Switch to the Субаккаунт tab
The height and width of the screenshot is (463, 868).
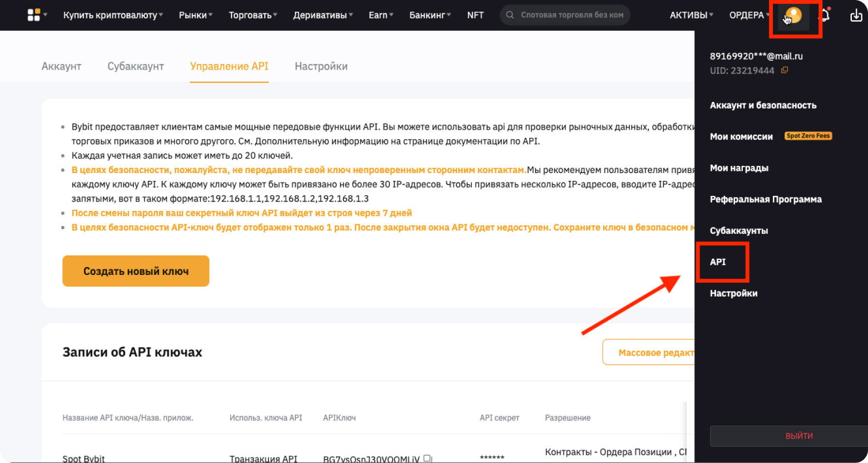136,66
